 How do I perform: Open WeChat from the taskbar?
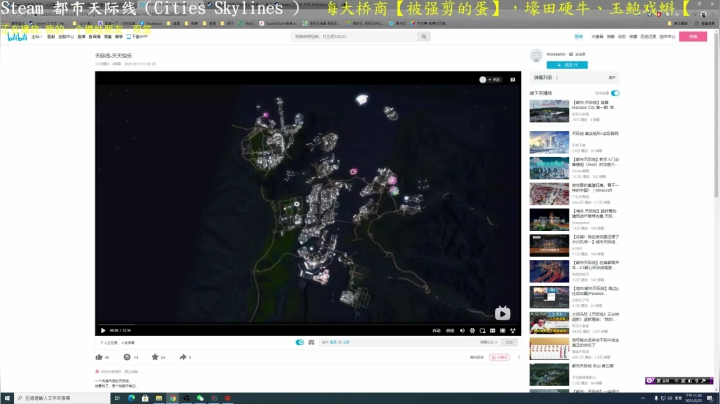(x=200, y=398)
